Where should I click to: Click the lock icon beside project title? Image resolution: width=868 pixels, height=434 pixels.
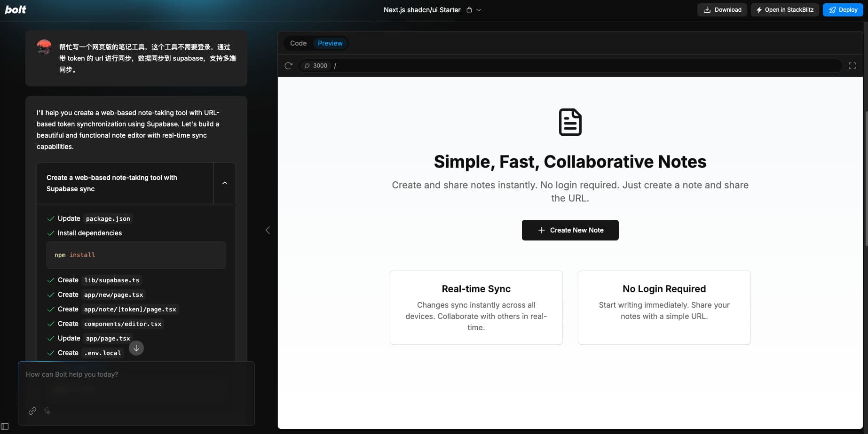click(x=469, y=10)
